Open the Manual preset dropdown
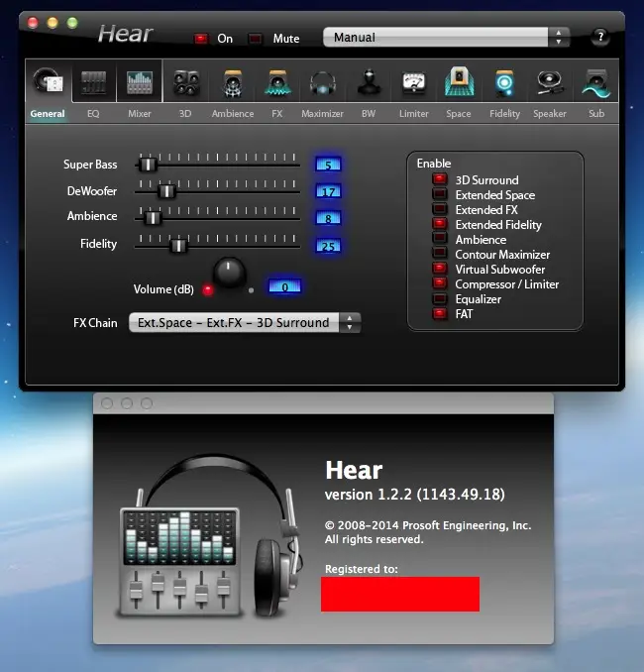This screenshot has height=672, width=644. (x=447, y=38)
